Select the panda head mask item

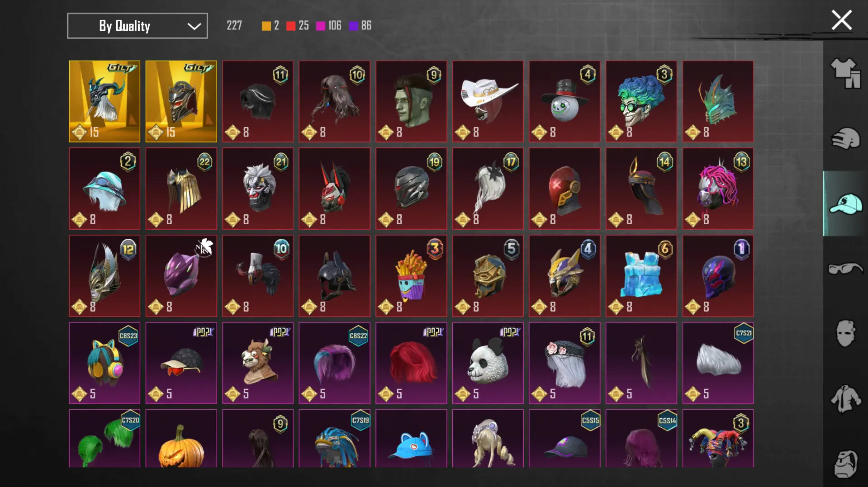pyautogui.click(x=488, y=363)
